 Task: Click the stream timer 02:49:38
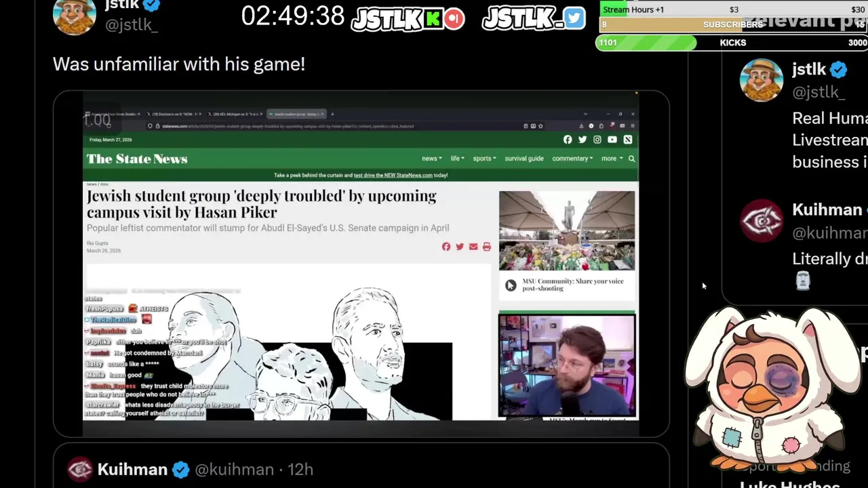click(293, 16)
